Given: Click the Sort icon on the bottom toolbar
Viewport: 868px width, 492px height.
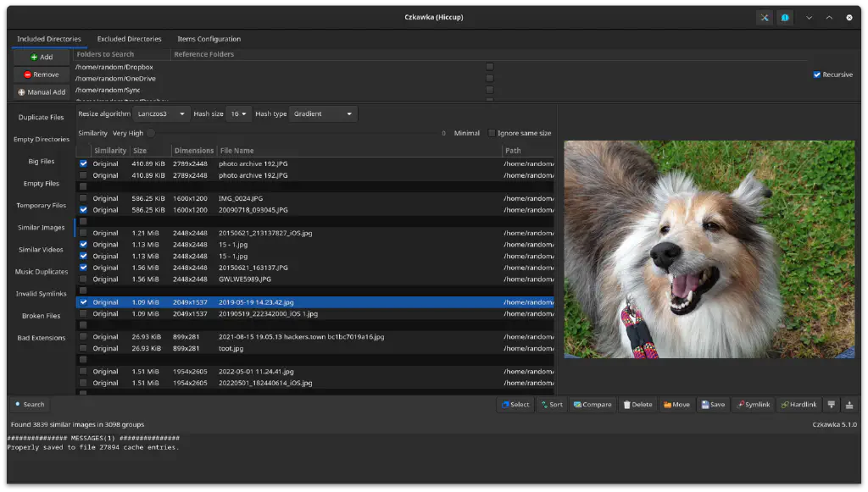Looking at the screenshot, I should coord(552,404).
